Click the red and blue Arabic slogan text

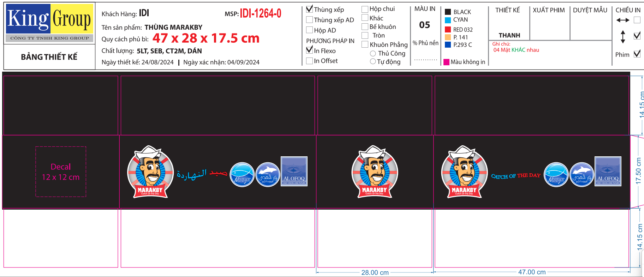(202, 174)
